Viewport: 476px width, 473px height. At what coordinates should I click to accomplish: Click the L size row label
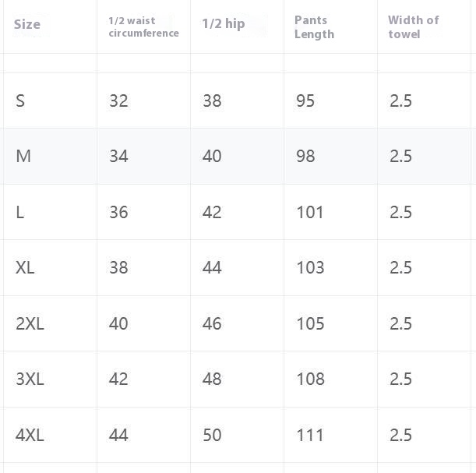pos(20,212)
